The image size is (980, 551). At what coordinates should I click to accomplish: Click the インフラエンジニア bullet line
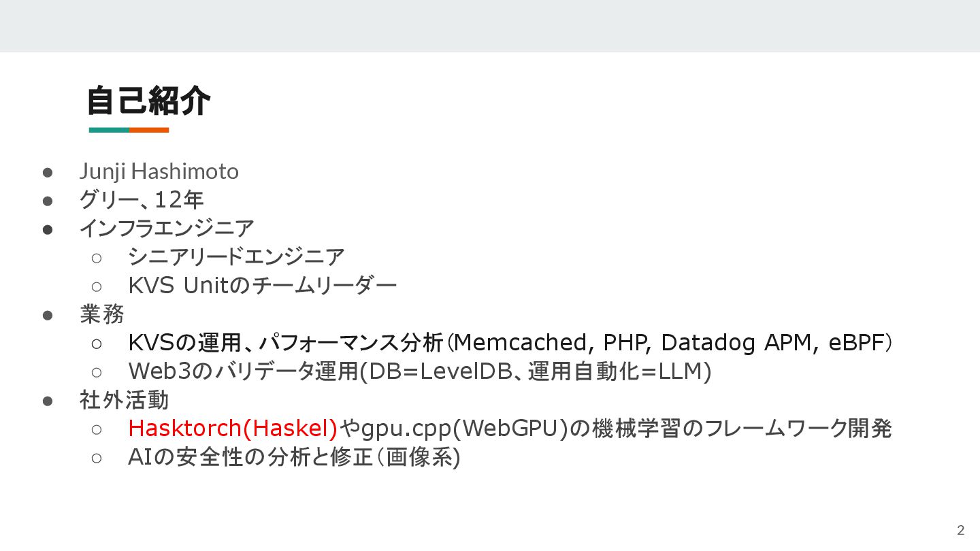pyautogui.click(x=167, y=228)
